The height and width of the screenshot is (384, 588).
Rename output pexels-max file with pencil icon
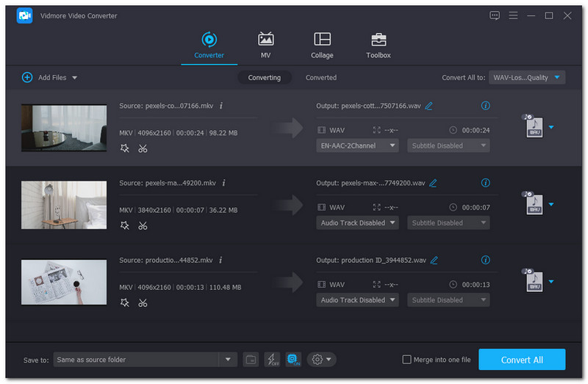click(x=433, y=183)
